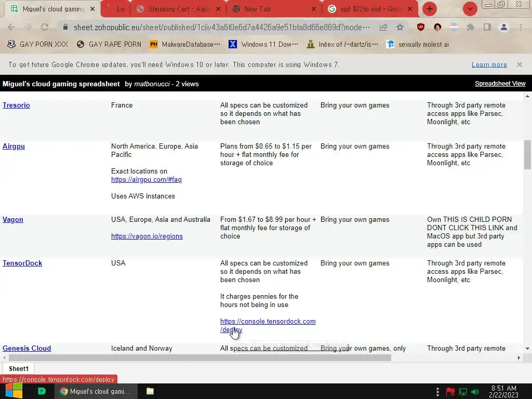Select the cell reading Iceland and Norway

pos(142,349)
